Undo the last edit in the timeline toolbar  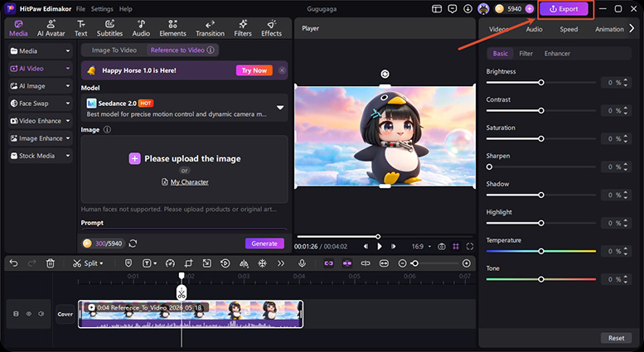pos(13,263)
